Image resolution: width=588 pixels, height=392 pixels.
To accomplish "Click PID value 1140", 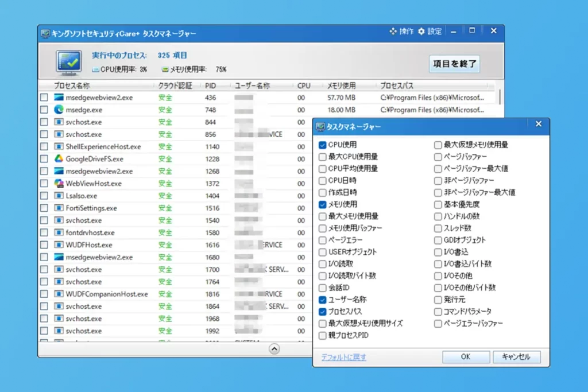I will (212, 146).
